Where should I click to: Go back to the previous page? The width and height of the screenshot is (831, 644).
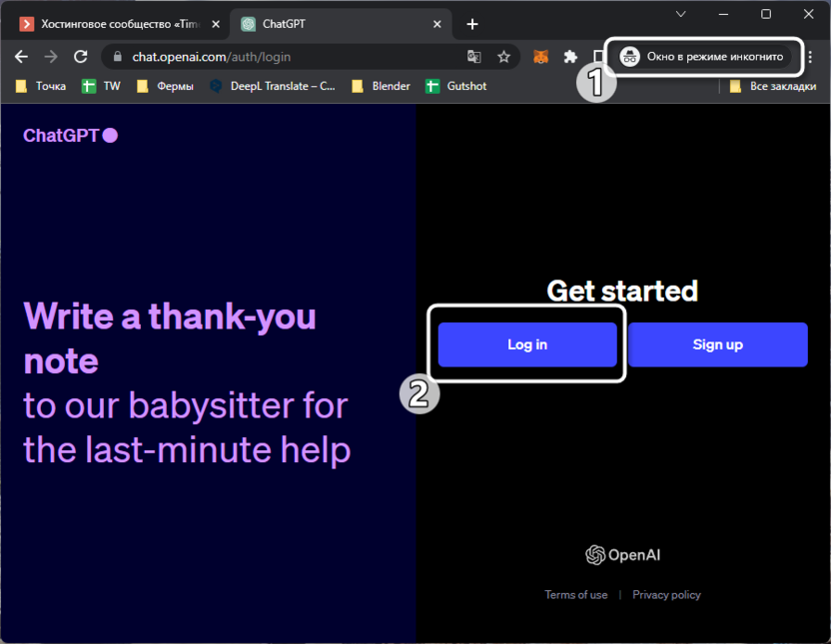click(x=21, y=57)
